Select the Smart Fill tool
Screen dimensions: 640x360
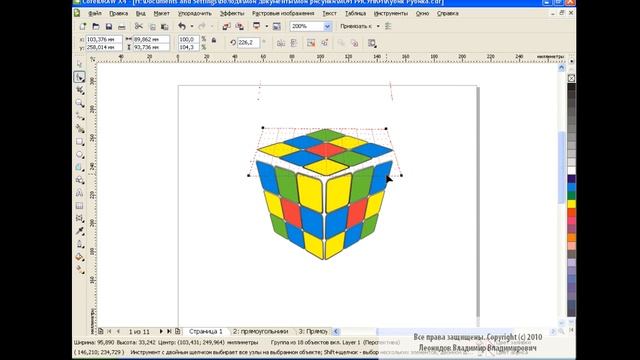tap(80, 129)
